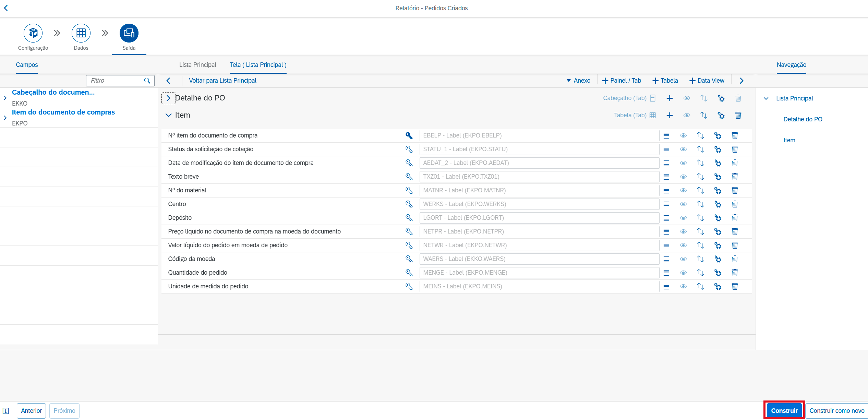Open alignment icon for Centro row
The image size is (868, 419).
point(666,204)
